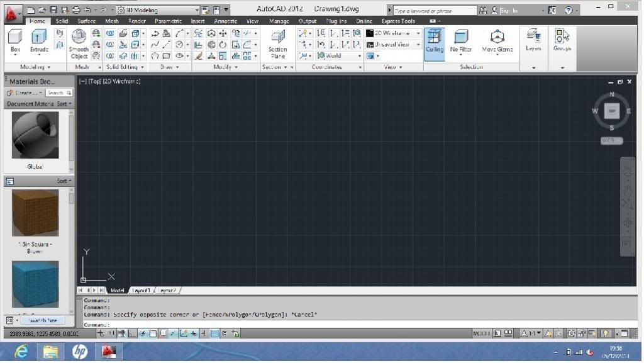This screenshot has width=644, height=363.
Task: Click the solid Subtract icon
Action: 110,44
